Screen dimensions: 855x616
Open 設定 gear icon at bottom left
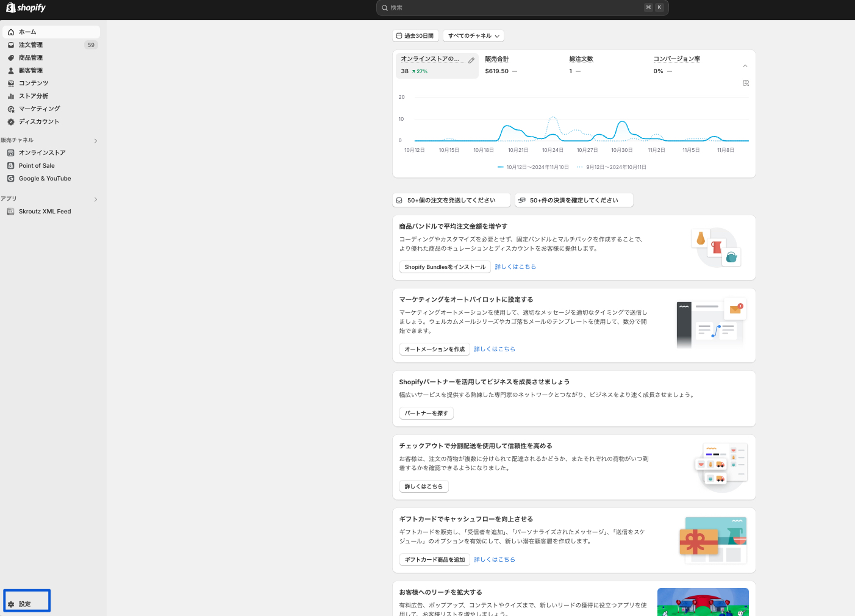coord(11,604)
